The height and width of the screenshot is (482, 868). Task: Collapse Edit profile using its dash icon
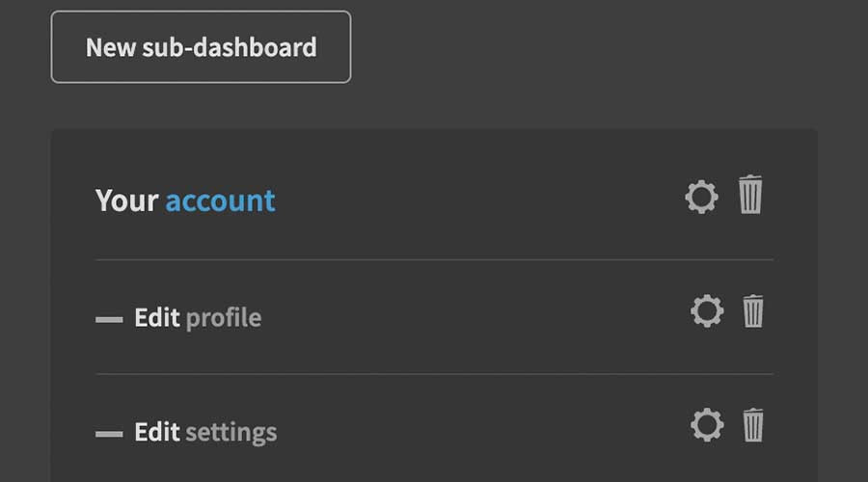109,319
